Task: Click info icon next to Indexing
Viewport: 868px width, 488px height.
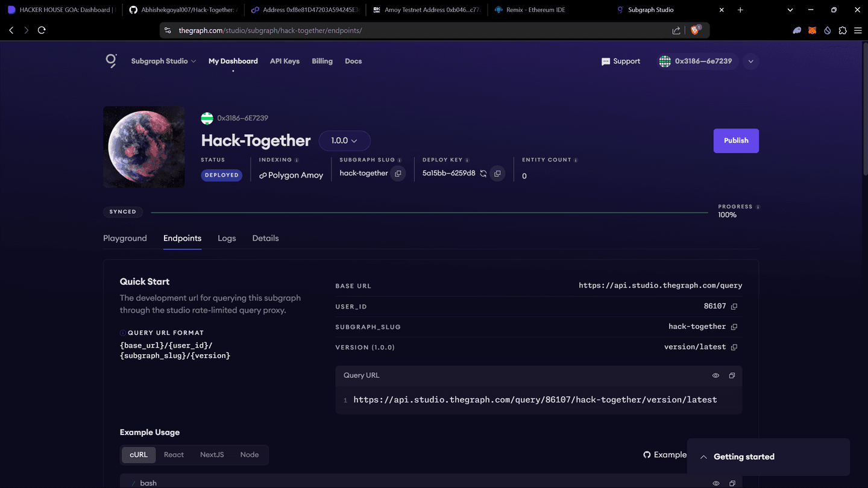Action: coord(297,160)
